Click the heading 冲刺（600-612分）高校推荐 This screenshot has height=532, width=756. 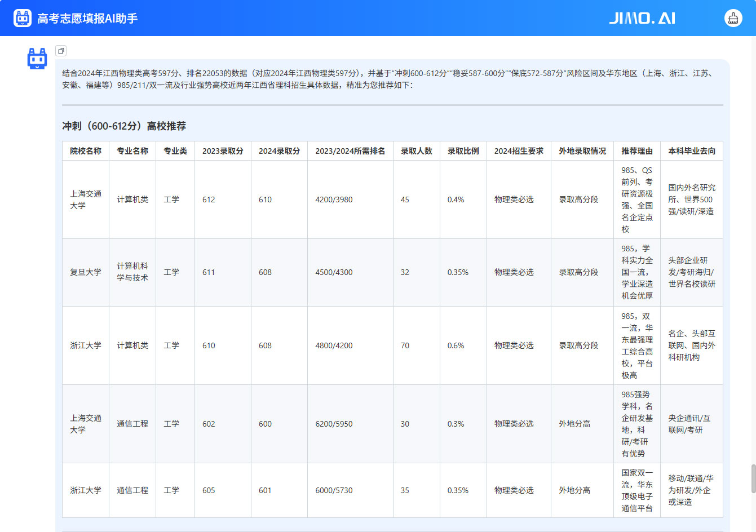pos(124,126)
